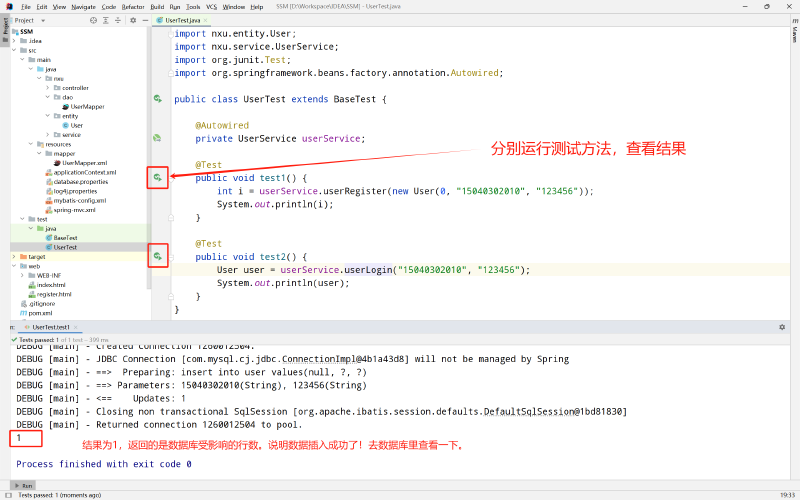Click userLogin method call in code
Viewport: 800px width, 500px height.
(x=368, y=270)
